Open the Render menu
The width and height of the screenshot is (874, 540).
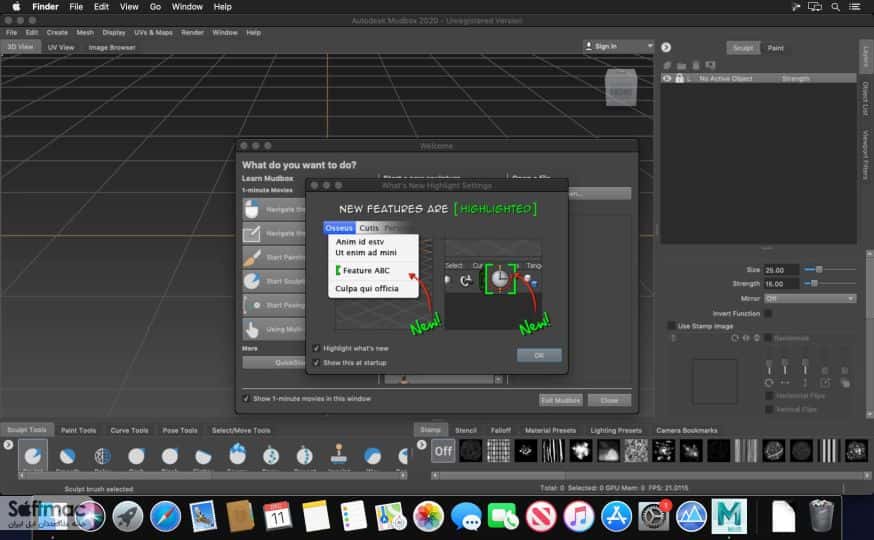(192, 32)
